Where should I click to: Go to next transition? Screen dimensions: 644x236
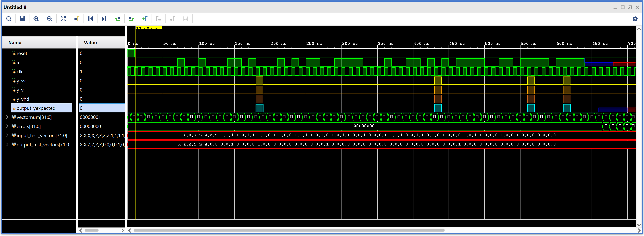(x=131, y=19)
